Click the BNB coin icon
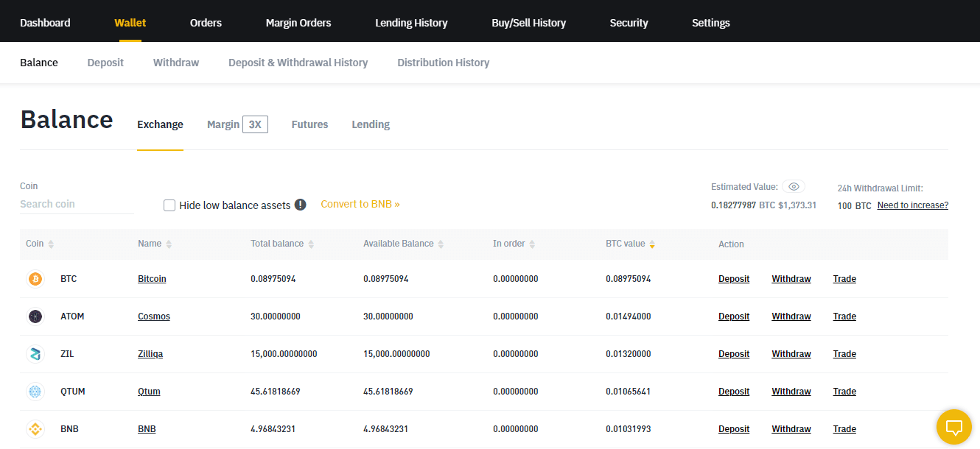 35,429
